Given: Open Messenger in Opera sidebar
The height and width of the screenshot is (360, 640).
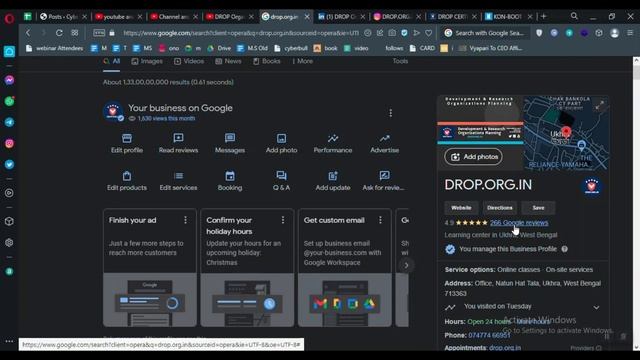Looking at the screenshot, I should 9,80.
